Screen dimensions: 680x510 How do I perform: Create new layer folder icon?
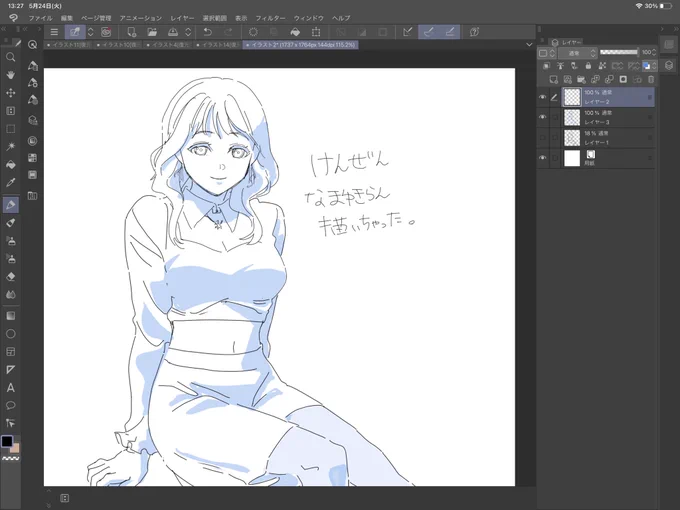click(581, 79)
